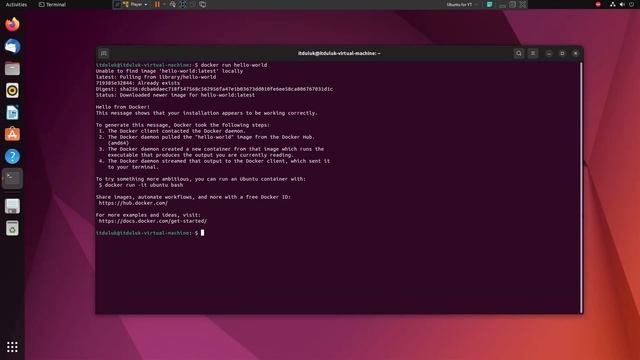
Task: Click the Terminal window title text
Action: [x=339, y=53]
